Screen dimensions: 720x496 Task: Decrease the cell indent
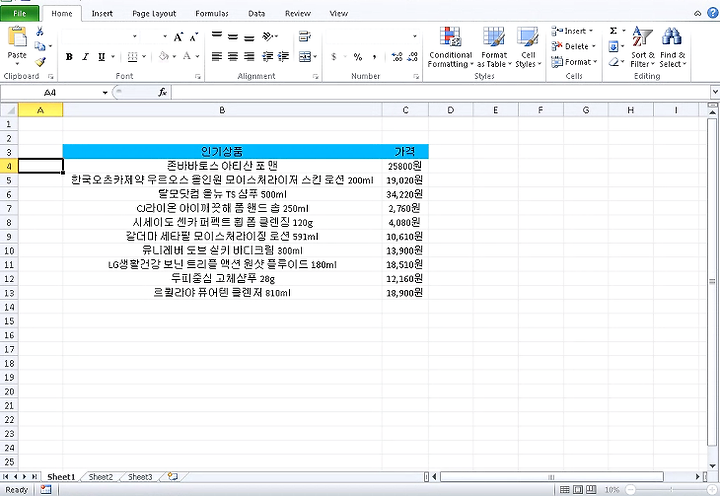point(267,56)
